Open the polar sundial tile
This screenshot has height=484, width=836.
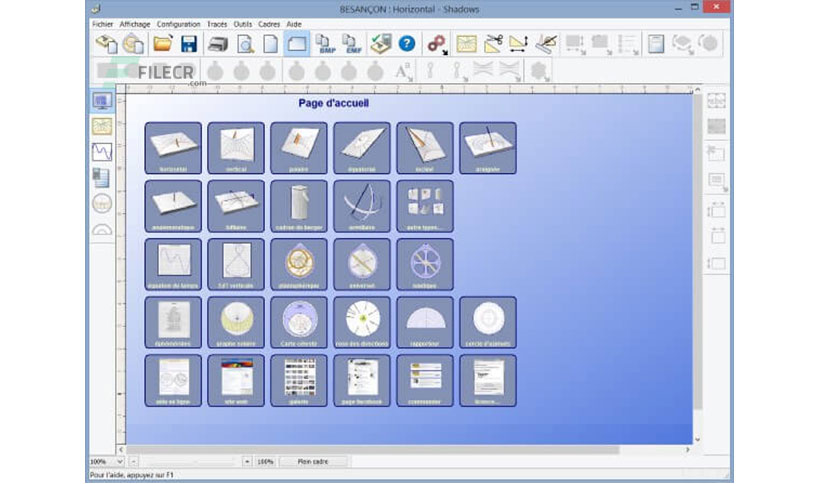tap(299, 148)
